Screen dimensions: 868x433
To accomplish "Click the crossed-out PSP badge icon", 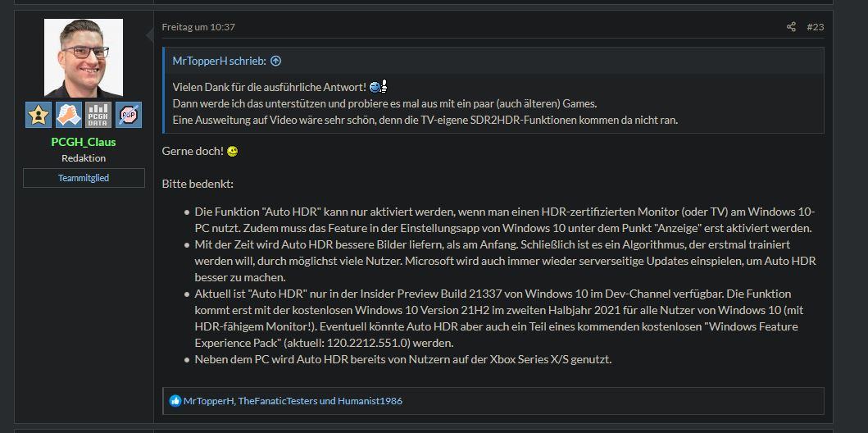I will pyautogui.click(x=129, y=115).
